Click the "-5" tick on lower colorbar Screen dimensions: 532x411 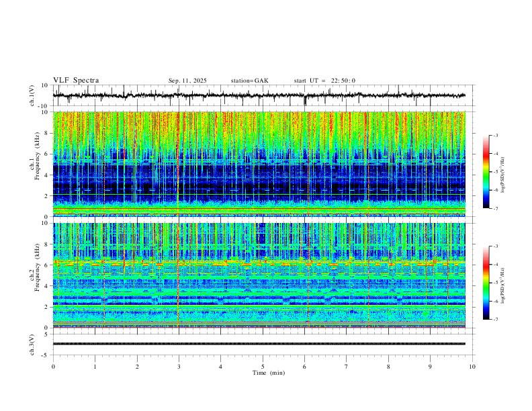tap(495, 283)
